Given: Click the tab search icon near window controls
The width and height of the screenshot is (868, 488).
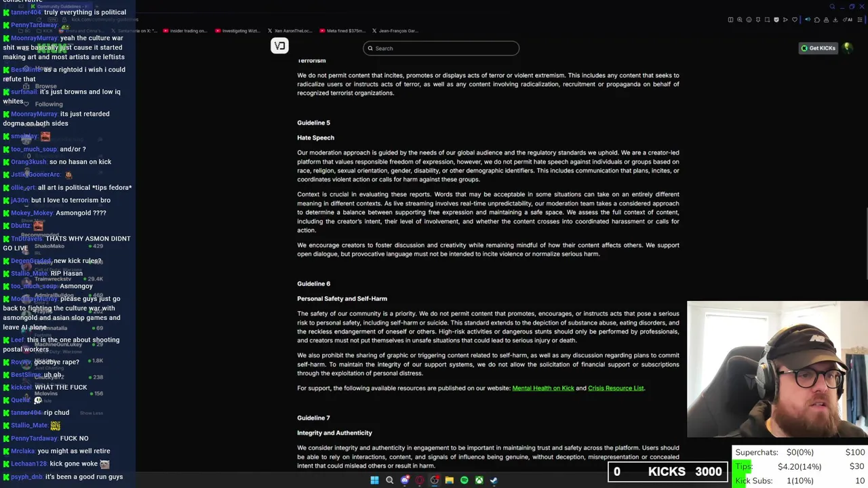Looking at the screenshot, I should click(x=832, y=6).
